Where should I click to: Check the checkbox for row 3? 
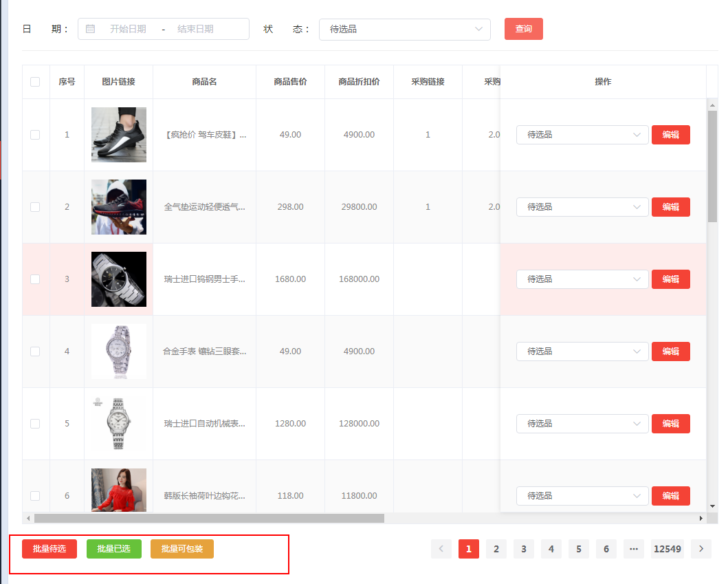[35, 279]
